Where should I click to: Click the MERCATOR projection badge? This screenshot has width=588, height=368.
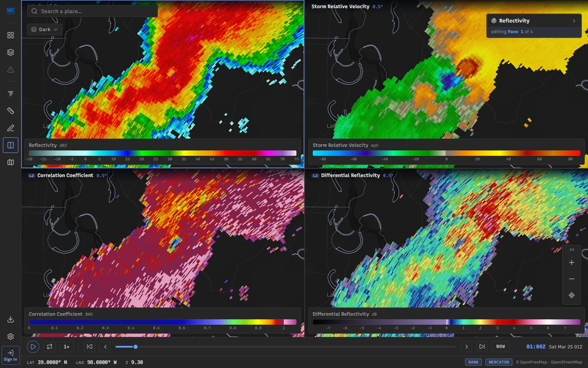tap(499, 362)
